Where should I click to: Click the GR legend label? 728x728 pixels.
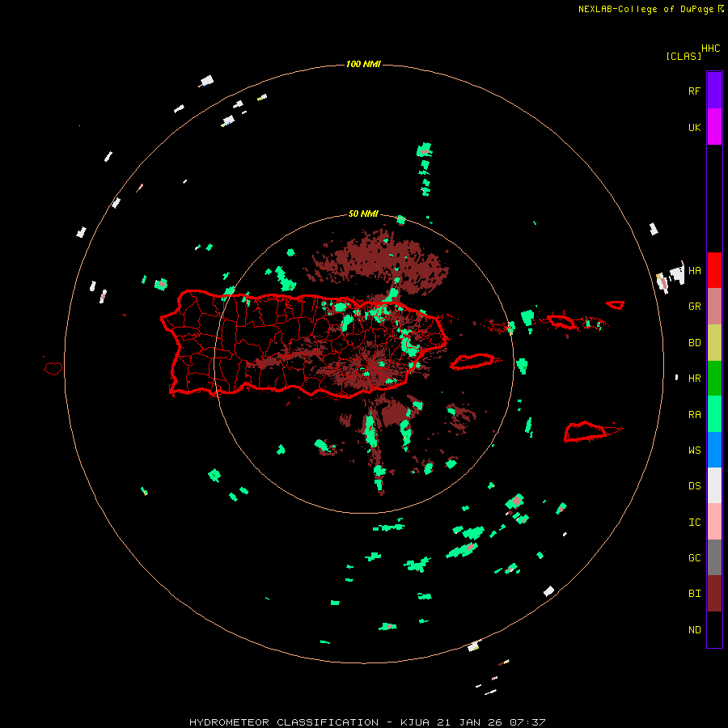(x=694, y=307)
